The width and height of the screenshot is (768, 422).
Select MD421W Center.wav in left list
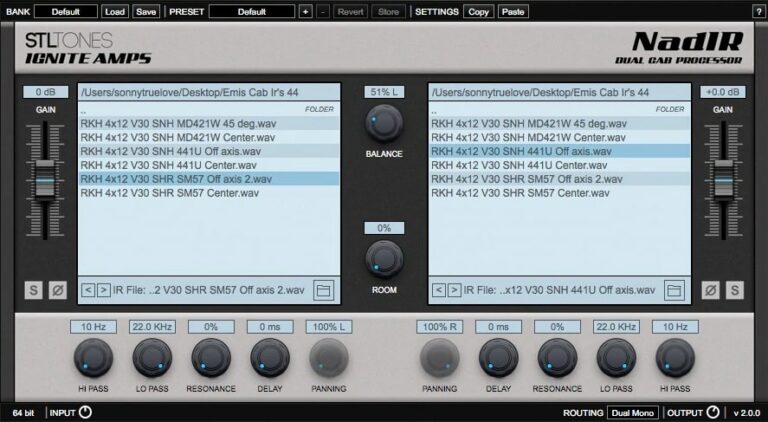209,138
